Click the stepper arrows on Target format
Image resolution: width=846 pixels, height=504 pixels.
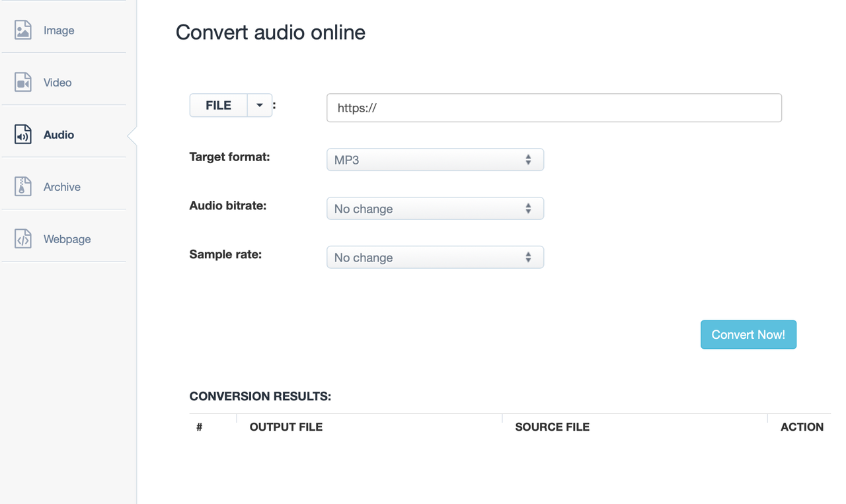(527, 159)
